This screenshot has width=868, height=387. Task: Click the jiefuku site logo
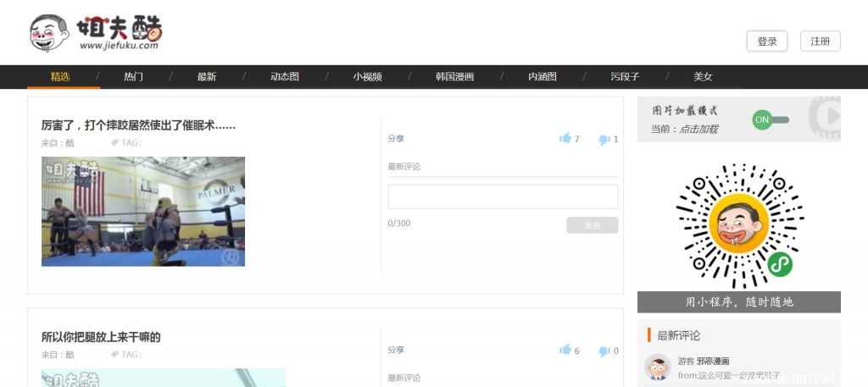click(95, 33)
